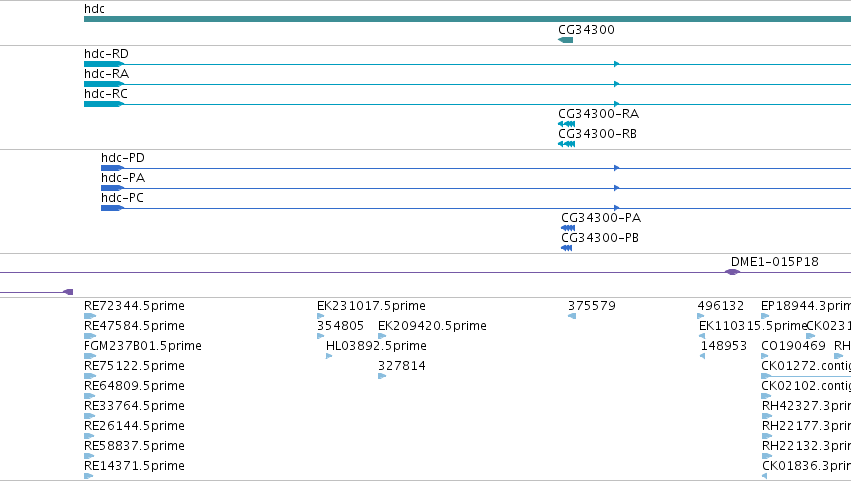Click the 327814 feature
The image size is (851, 481).
(382, 376)
